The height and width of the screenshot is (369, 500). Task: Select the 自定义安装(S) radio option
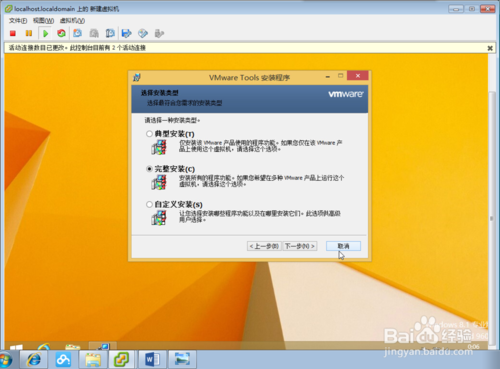click(x=149, y=204)
